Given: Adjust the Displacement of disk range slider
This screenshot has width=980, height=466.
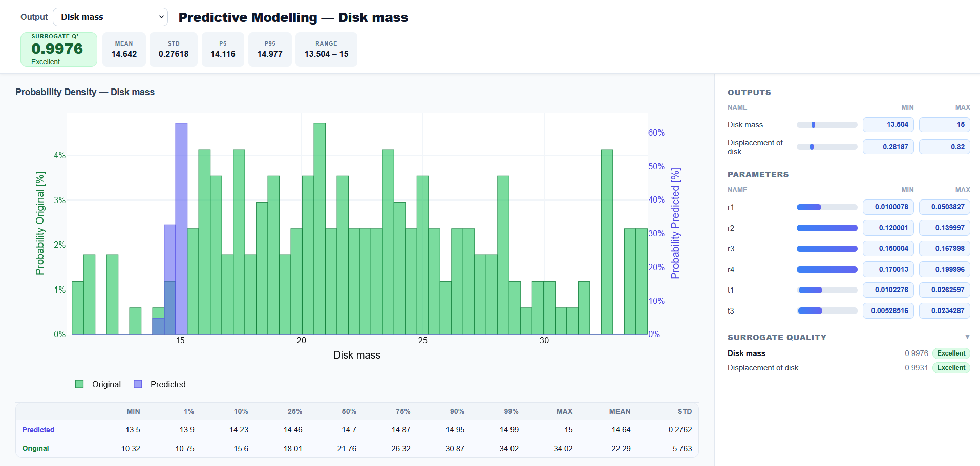Looking at the screenshot, I should click(826, 147).
